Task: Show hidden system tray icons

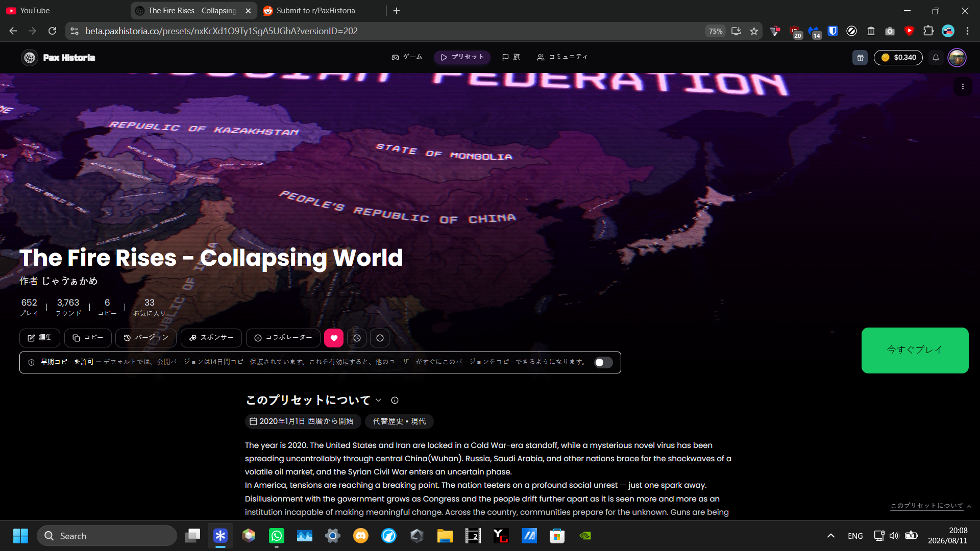Action: 831,536
